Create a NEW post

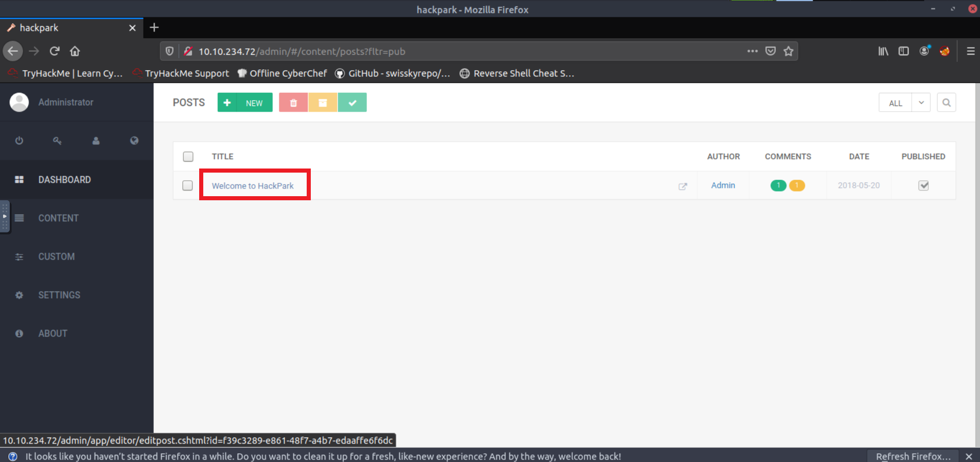[245, 102]
